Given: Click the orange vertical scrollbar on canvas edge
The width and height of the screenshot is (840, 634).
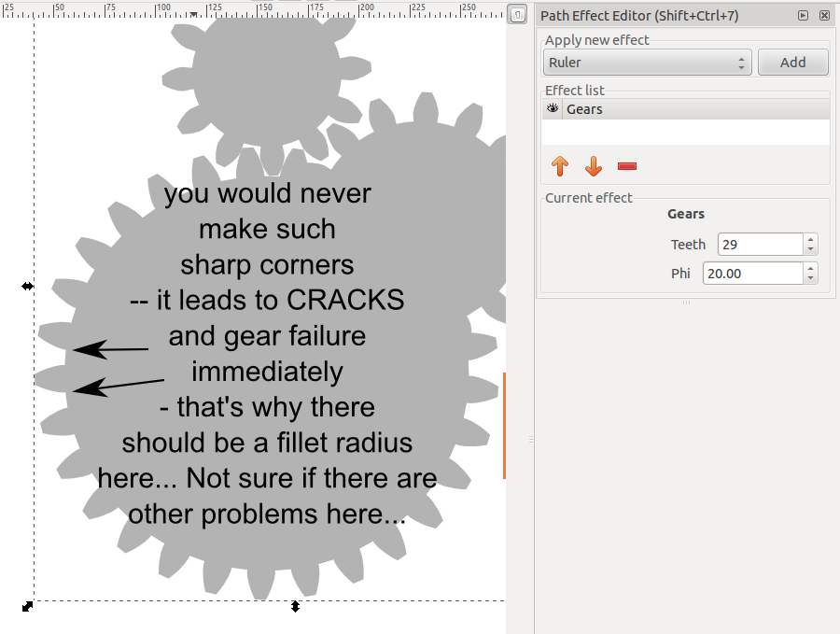Looking at the screenshot, I should pos(504,425).
